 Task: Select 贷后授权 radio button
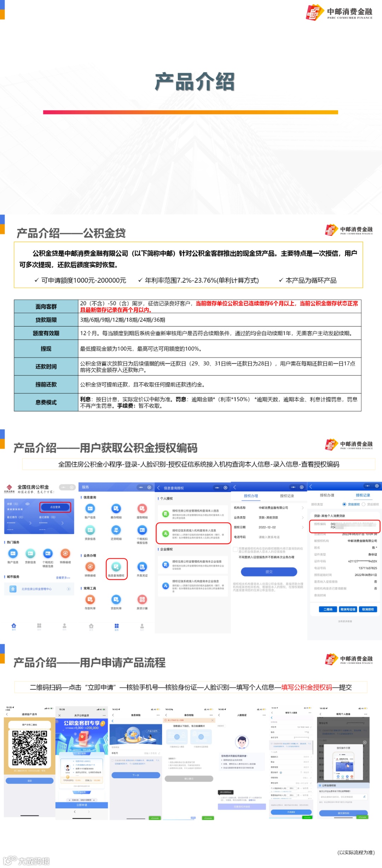click(x=363, y=504)
